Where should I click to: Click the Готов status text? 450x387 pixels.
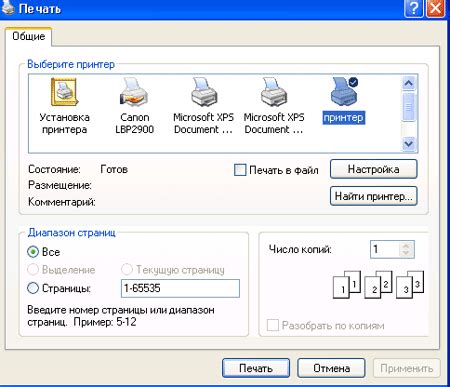pyautogui.click(x=114, y=169)
